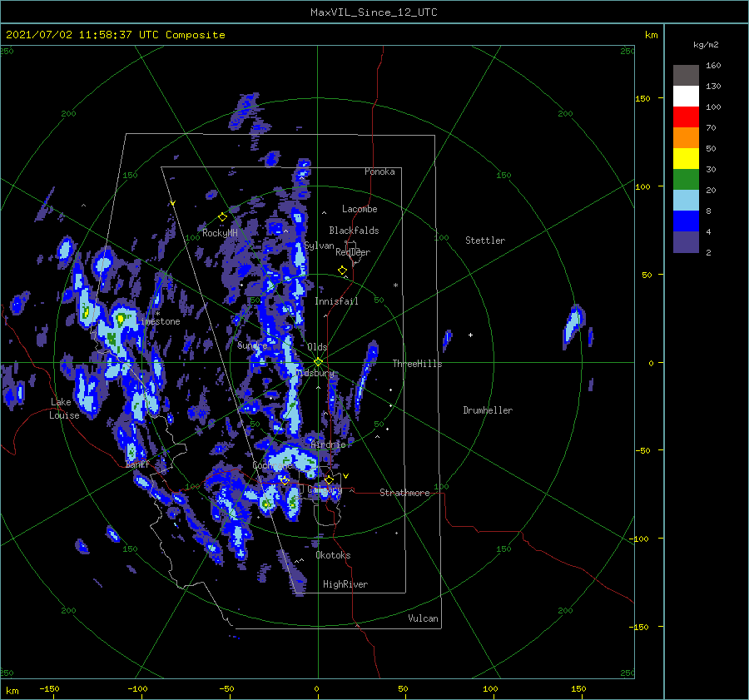Select the orange 50-70 legend swatch
Viewport: 749px width, 700px height.
[686, 137]
